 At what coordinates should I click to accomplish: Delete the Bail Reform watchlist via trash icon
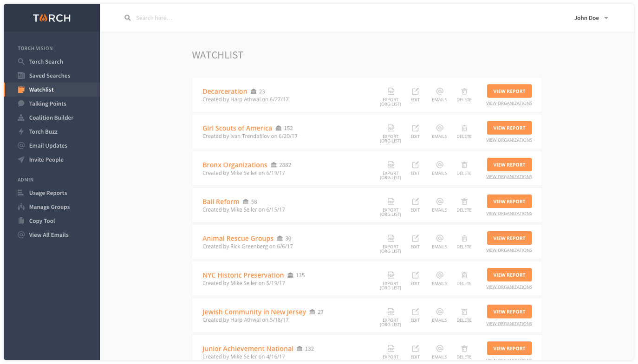pyautogui.click(x=464, y=201)
